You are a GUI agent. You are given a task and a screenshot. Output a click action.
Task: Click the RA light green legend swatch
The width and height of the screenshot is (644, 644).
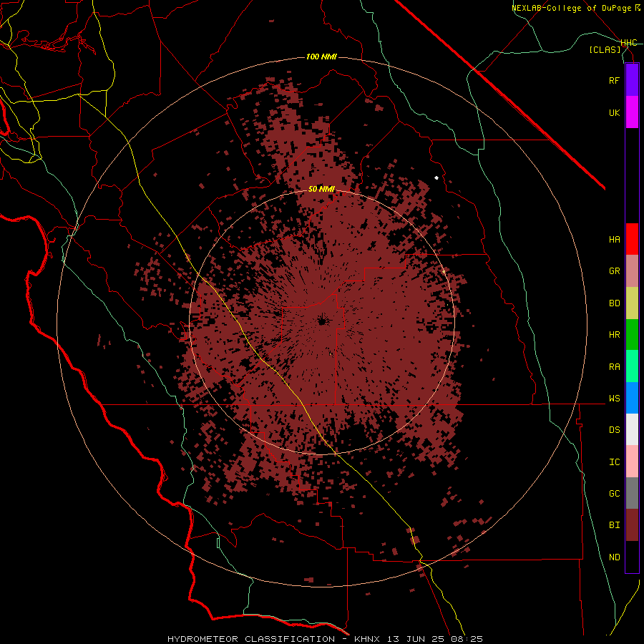click(632, 366)
